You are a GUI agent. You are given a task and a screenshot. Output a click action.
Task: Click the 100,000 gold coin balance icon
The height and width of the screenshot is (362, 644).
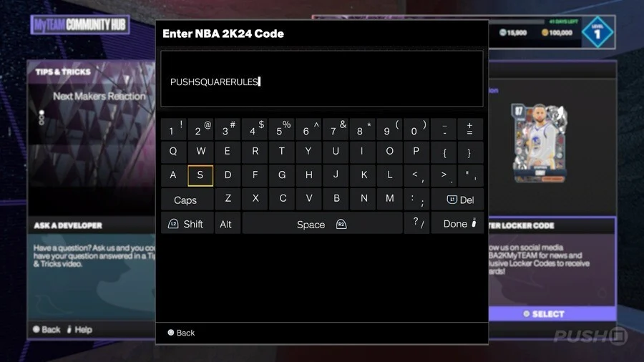545,32
